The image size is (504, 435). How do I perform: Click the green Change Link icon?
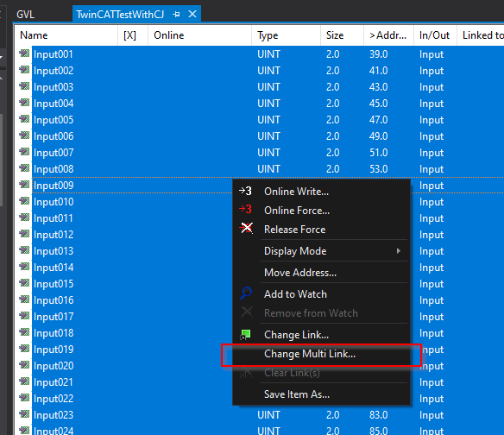click(246, 335)
